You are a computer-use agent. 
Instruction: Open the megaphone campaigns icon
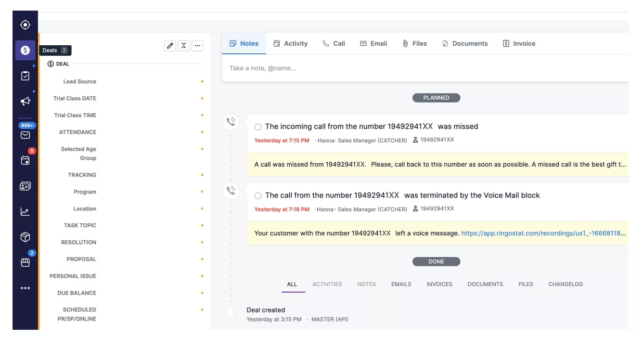pyautogui.click(x=25, y=101)
